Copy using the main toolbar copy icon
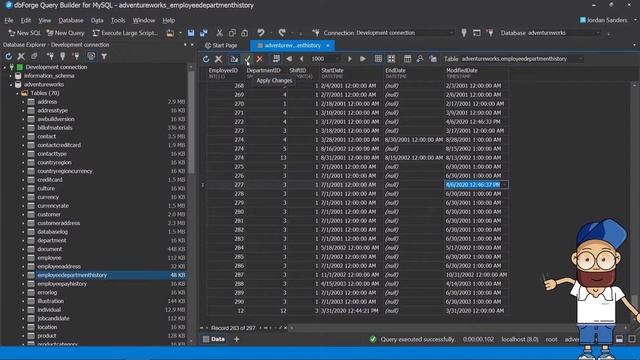 point(232,33)
